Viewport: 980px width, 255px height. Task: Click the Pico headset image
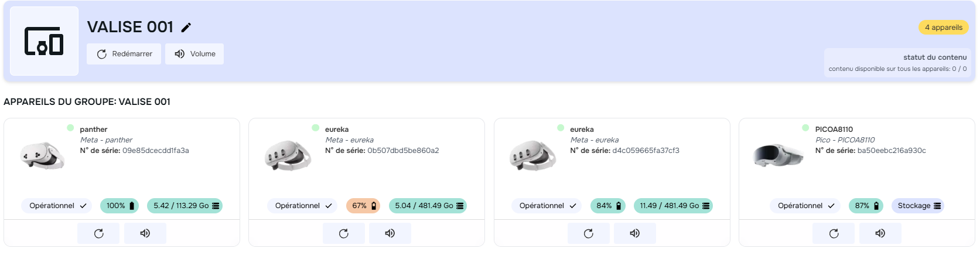coord(778,156)
